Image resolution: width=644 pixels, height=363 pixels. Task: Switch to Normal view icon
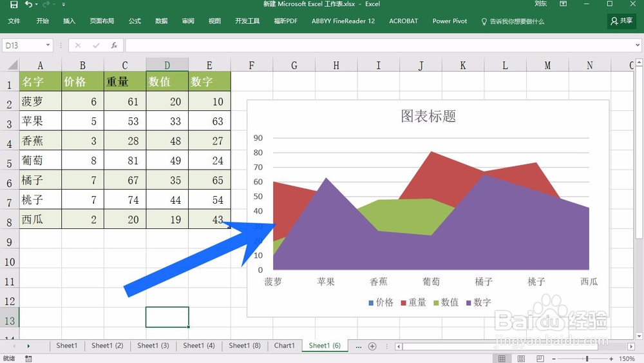[502, 359]
